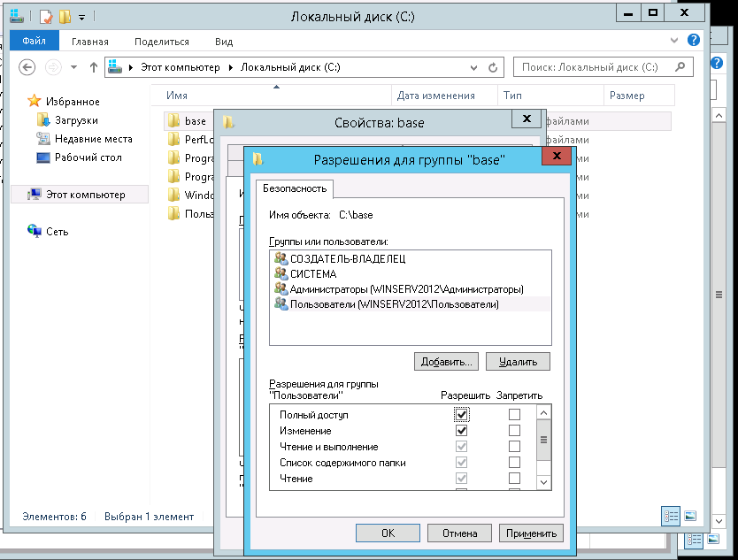The width and height of the screenshot is (738, 560).
Task: Sort by the Размер column header
Action: coord(639,96)
